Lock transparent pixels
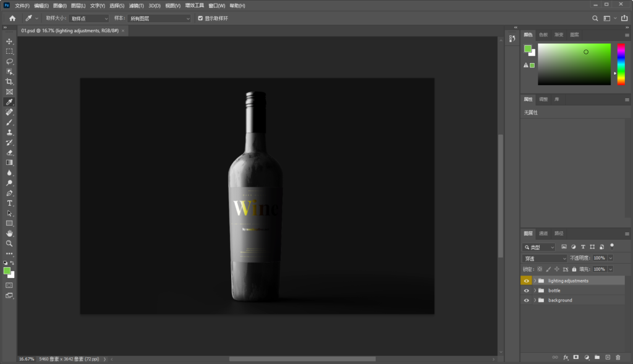 point(540,269)
